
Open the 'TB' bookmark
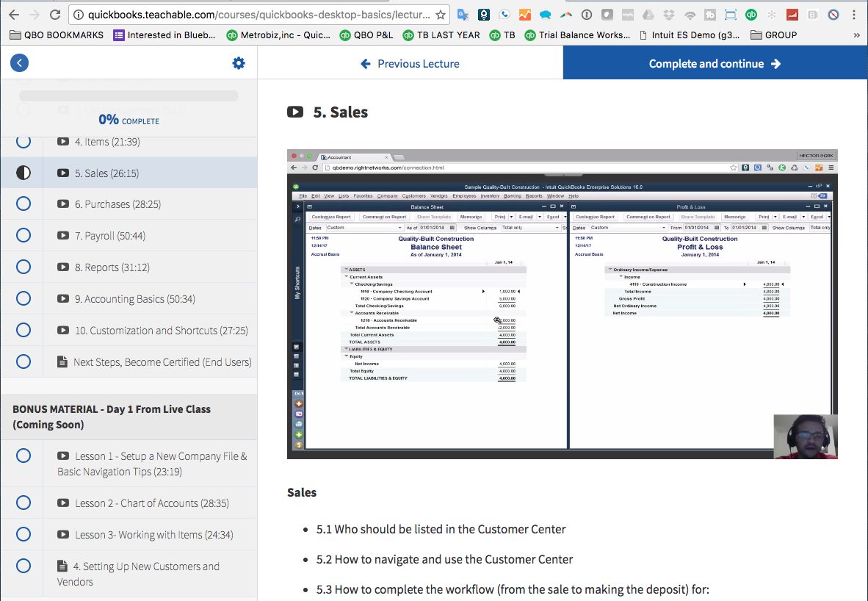point(502,35)
